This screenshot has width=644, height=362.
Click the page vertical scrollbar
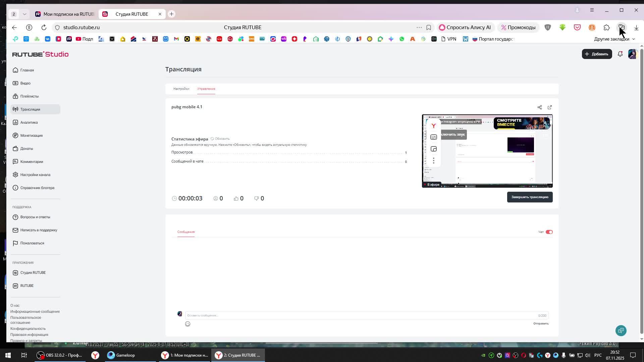tap(641, 191)
